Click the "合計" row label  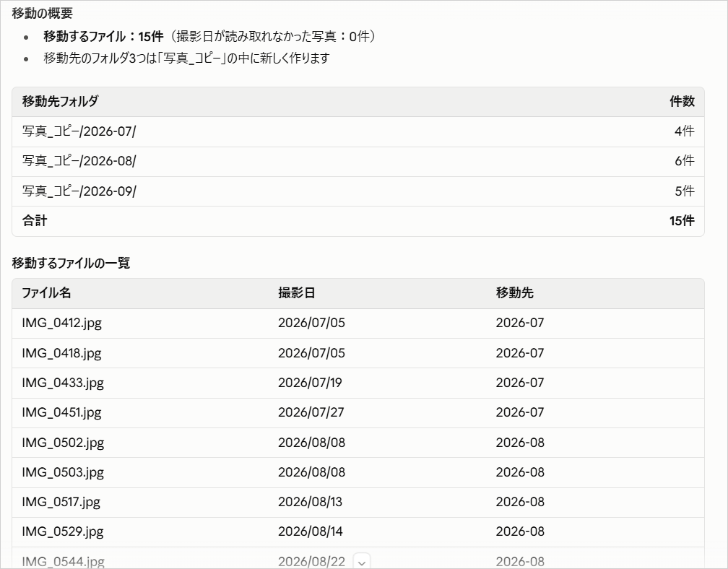pos(35,220)
